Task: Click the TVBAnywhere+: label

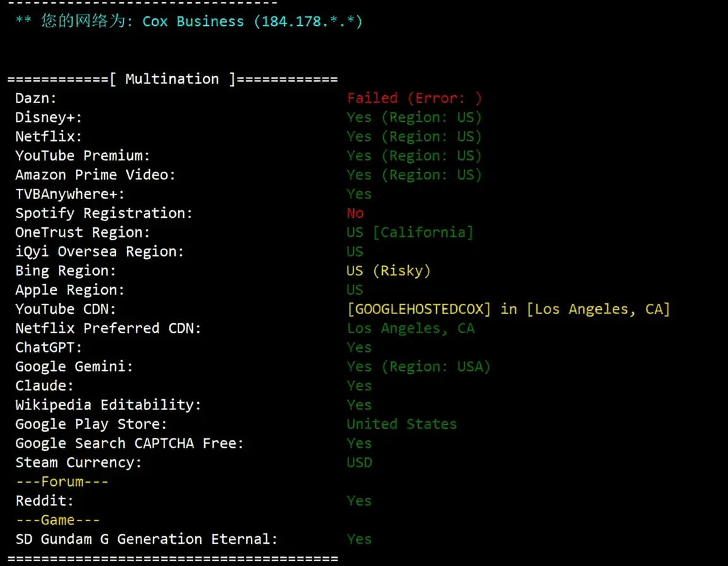Action: pos(70,194)
